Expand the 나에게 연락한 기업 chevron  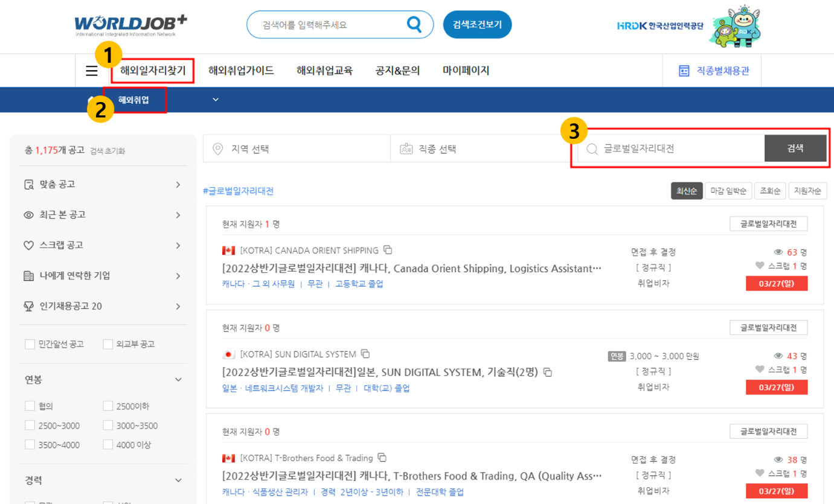pyautogui.click(x=178, y=276)
